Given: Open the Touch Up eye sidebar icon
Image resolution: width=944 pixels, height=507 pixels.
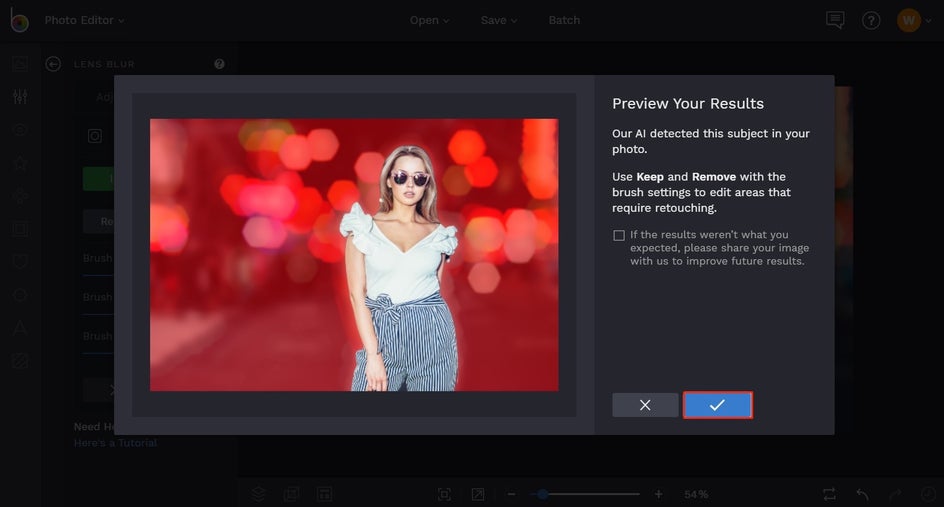Looking at the screenshot, I should [x=20, y=129].
